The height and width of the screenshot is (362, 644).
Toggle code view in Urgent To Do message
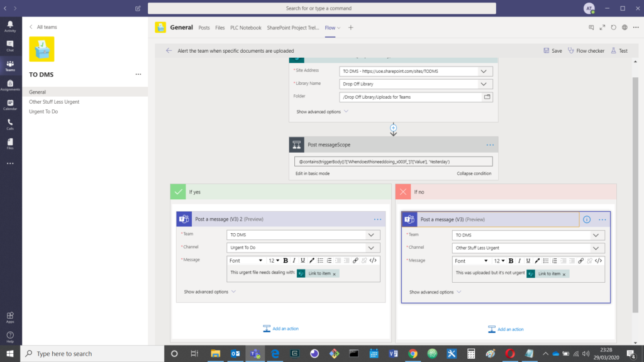tap(373, 260)
